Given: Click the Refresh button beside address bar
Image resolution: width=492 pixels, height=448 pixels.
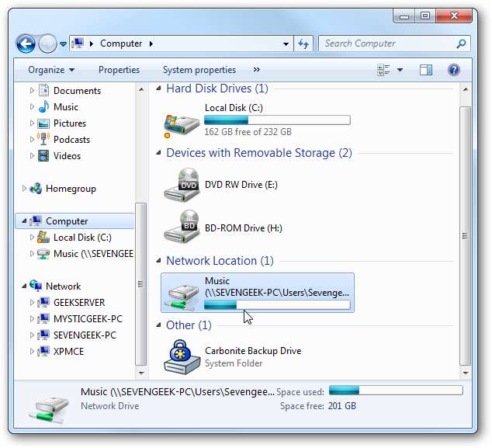Looking at the screenshot, I should [303, 43].
